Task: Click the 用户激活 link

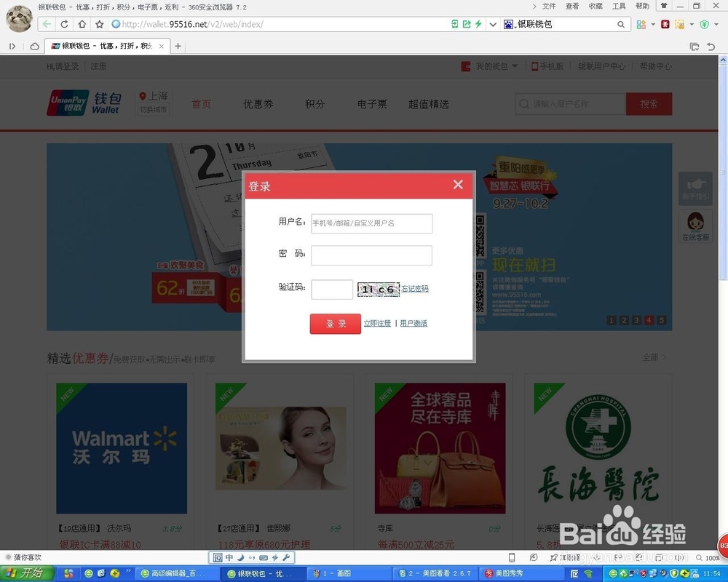Action: tap(414, 323)
